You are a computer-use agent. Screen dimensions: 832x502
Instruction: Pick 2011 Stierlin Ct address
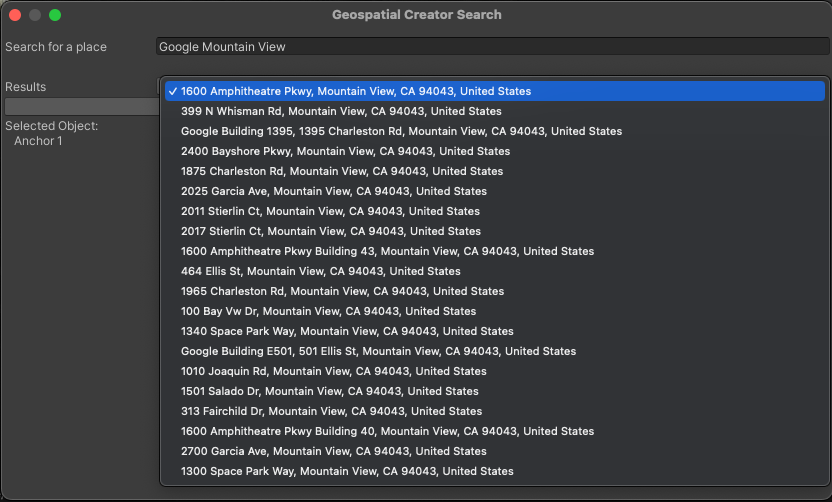click(330, 211)
